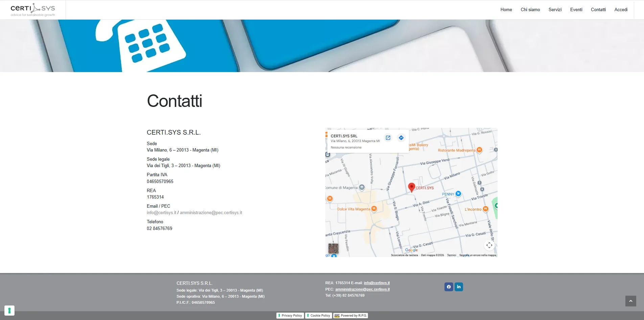This screenshot has height=320, width=644.
Task: Open the LinkedIn icon in footer
Action: tap(459, 287)
